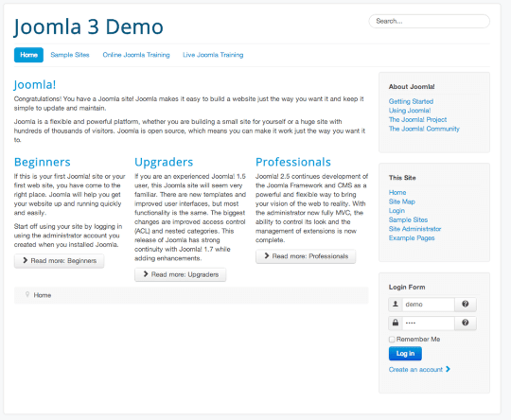Click the arrow next to Create an account

pos(449,369)
